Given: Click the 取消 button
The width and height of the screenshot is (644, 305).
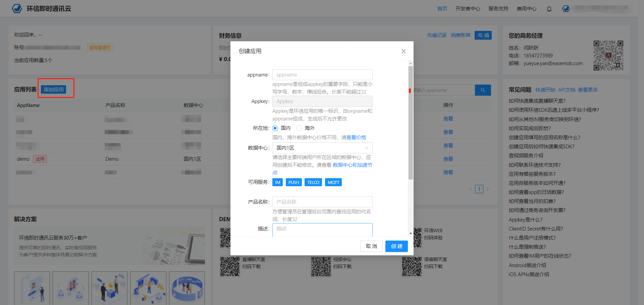Looking at the screenshot, I should (371, 246).
